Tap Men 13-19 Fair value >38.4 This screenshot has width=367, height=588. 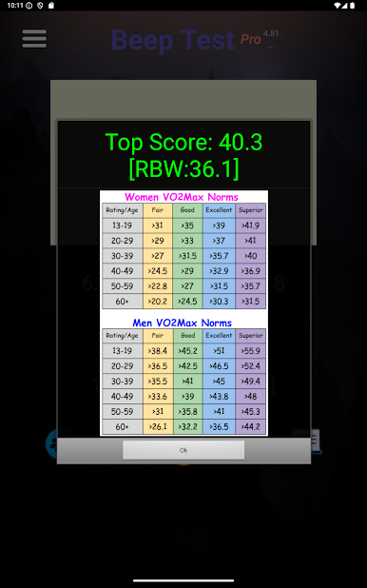[158, 351]
